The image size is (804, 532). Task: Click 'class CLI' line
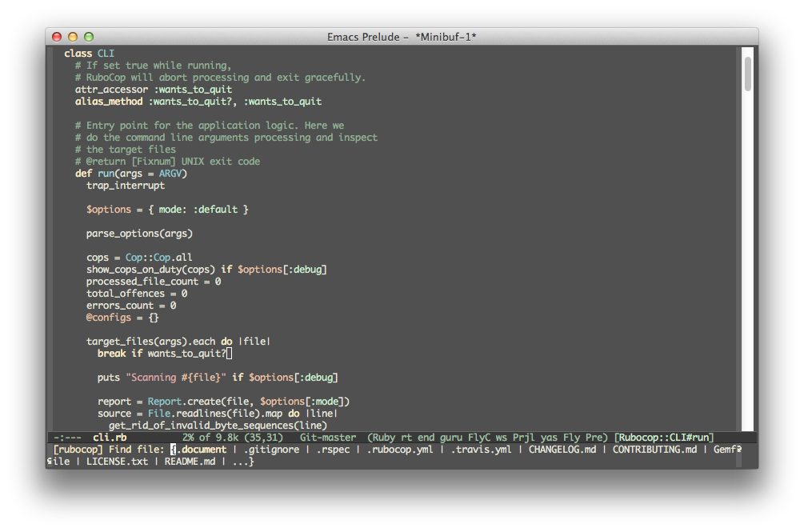click(x=90, y=54)
